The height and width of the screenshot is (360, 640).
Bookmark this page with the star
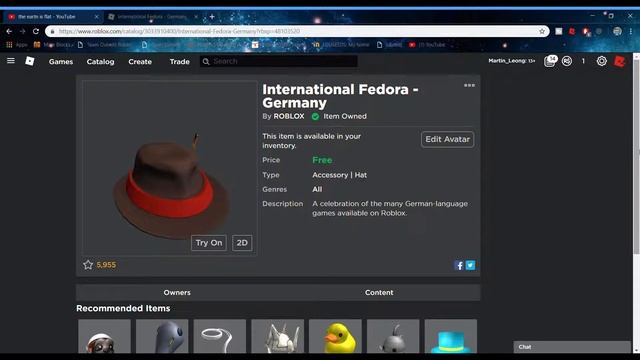[542, 31]
